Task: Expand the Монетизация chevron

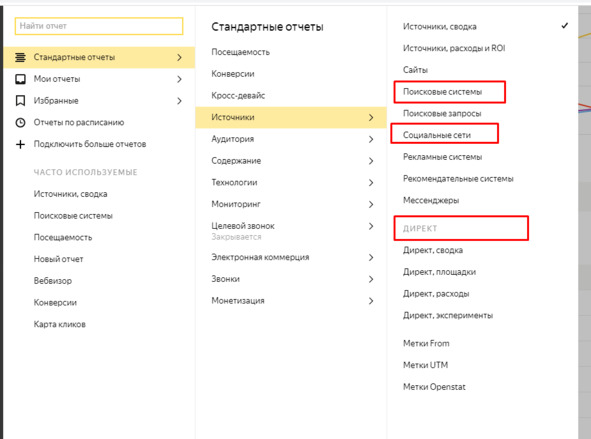Action: [371, 301]
